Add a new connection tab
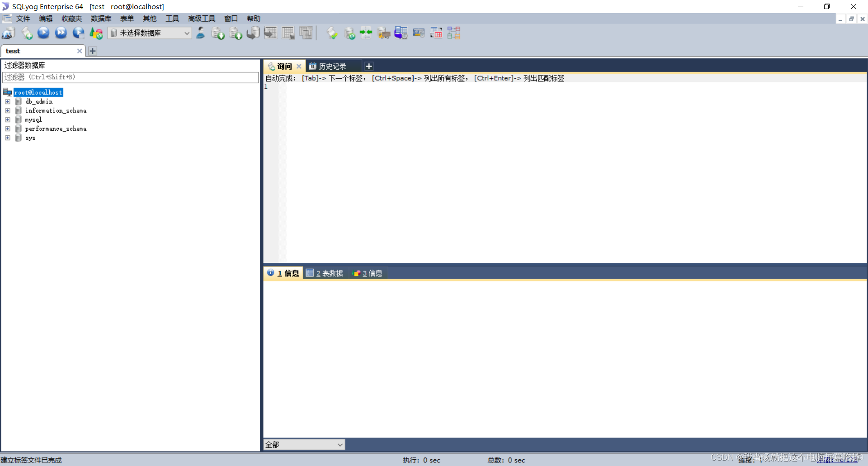This screenshot has width=868, height=466. (93, 51)
